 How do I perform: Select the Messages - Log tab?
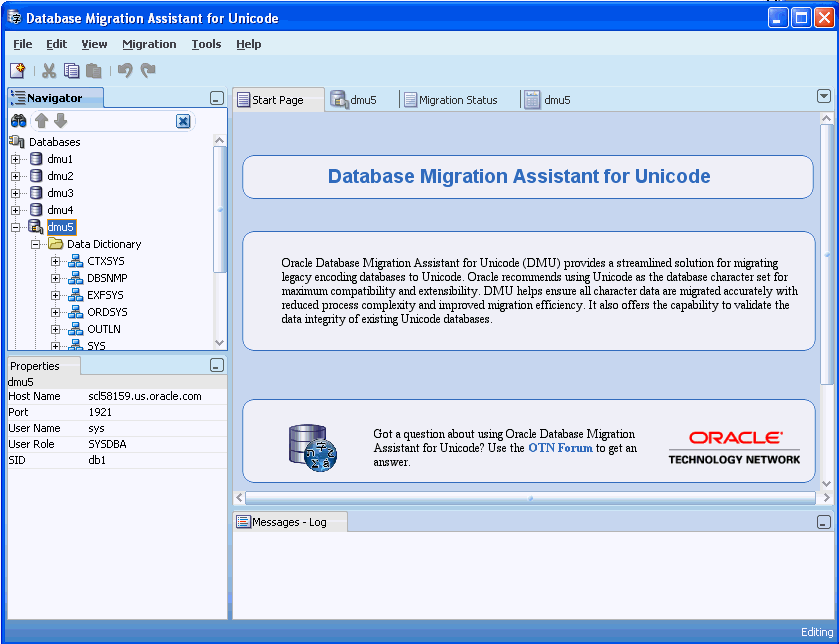point(289,522)
